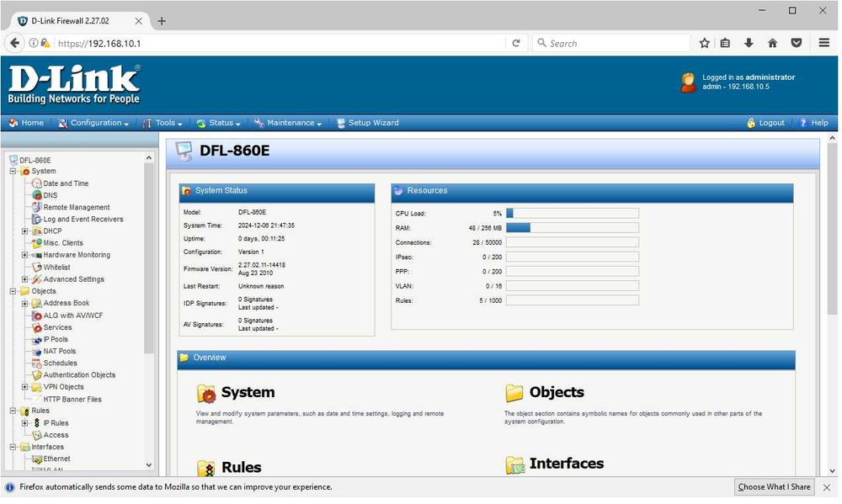Select the Services icon in tree

[x=36, y=328]
